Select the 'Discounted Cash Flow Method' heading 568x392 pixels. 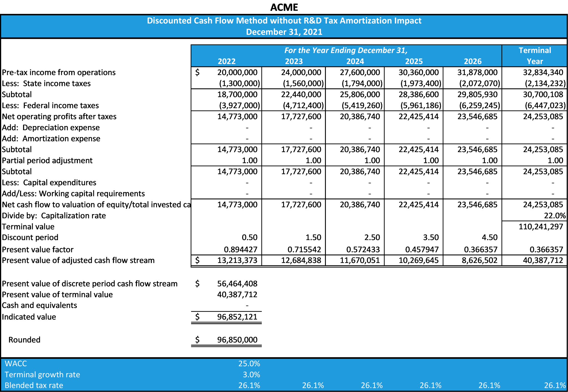[284, 21]
